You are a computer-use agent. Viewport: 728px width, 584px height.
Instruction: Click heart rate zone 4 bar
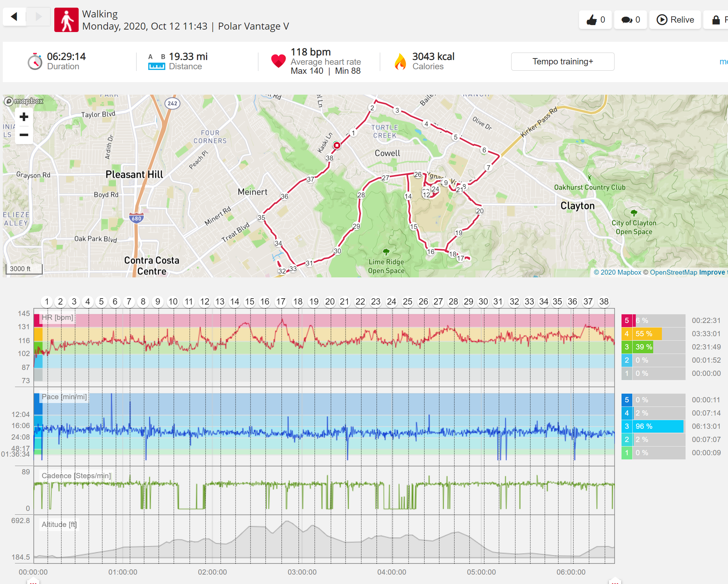click(x=653, y=334)
